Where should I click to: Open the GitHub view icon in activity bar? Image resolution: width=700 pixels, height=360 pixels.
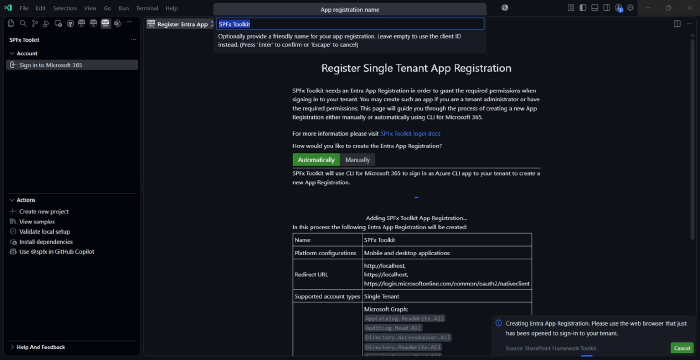[70, 24]
